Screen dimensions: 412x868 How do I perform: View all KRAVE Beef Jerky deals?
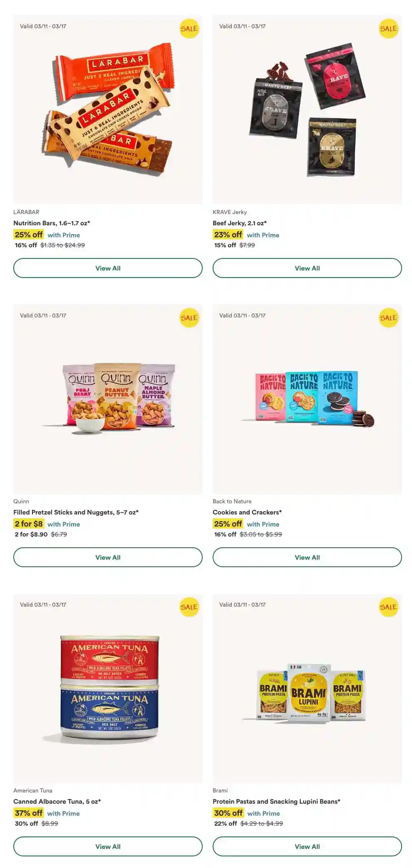[x=307, y=268]
